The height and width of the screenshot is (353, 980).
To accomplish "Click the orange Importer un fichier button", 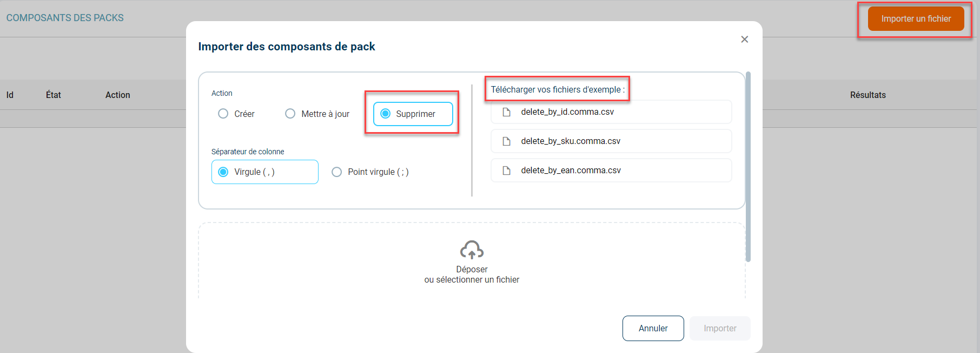I will pyautogui.click(x=916, y=19).
